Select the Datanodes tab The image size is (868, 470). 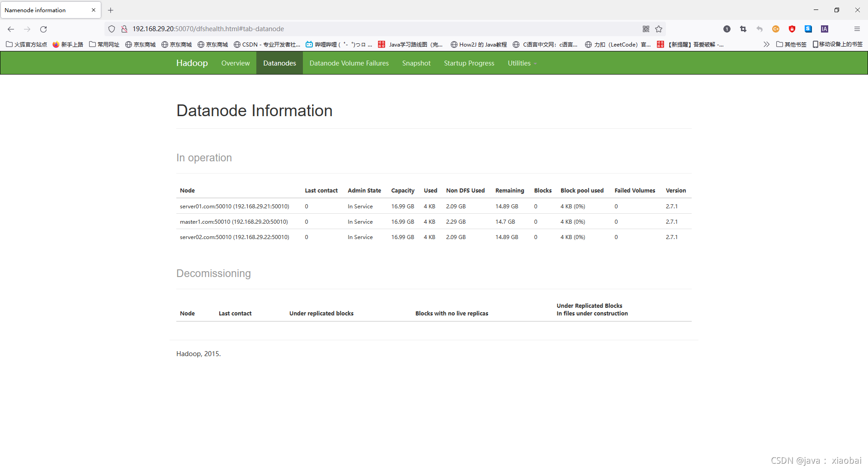pyautogui.click(x=280, y=63)
